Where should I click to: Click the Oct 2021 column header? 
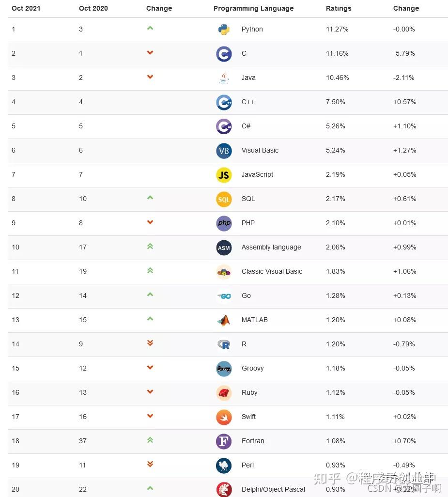click(26, 8)
